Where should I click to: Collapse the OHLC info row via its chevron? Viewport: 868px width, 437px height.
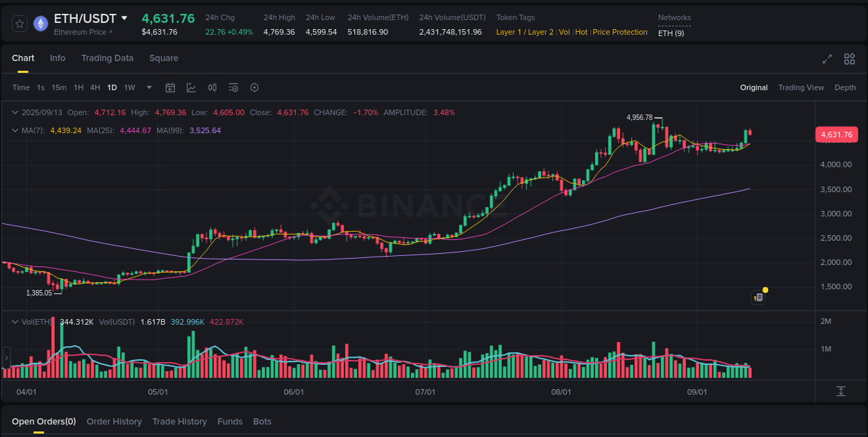click(15, 112)
